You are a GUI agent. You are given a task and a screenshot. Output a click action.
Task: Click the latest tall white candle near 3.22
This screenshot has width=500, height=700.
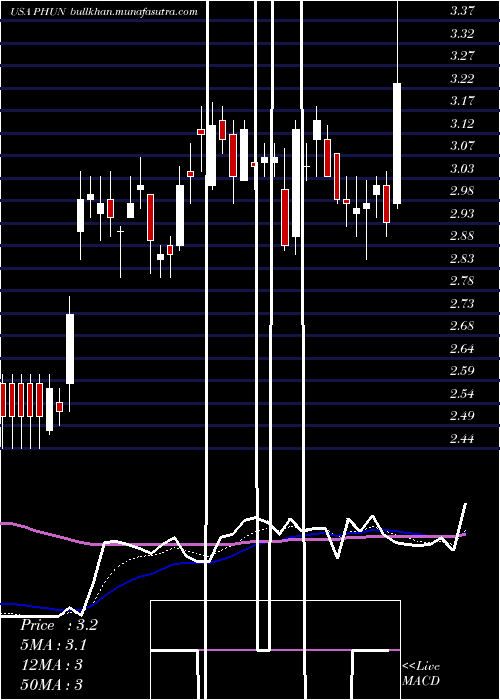[x=397, y=143]
